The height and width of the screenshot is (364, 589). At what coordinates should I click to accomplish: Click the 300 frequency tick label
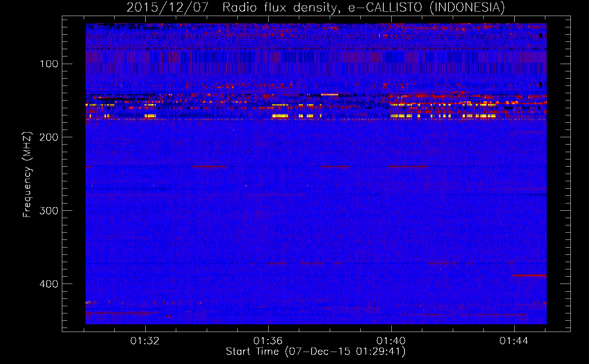tap(49, 211)
